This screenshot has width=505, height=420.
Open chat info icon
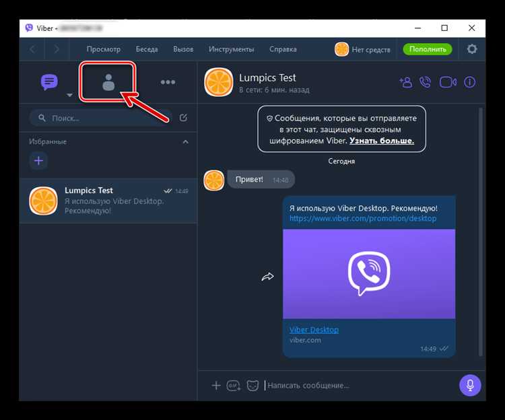[469, 82]
